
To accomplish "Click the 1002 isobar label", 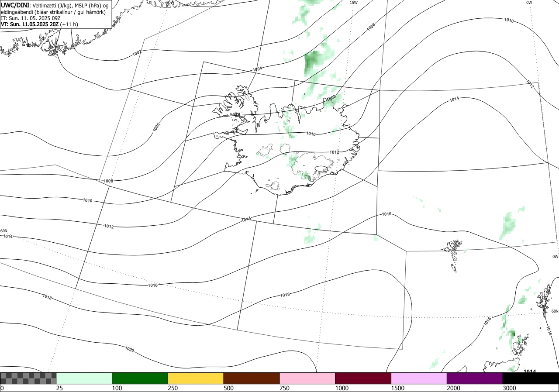I will coord(137,52).
